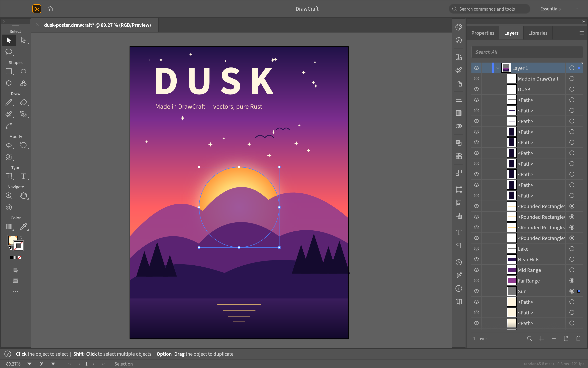Screen dimensions: 588x368
Task: Pick the Polygon shape tool
Action: tap(9, 83)
